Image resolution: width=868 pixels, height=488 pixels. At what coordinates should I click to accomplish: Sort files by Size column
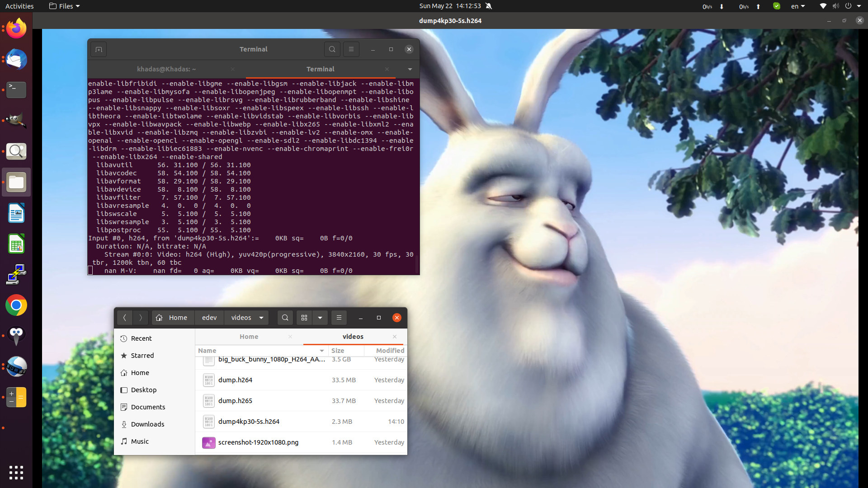pos(346,351)
